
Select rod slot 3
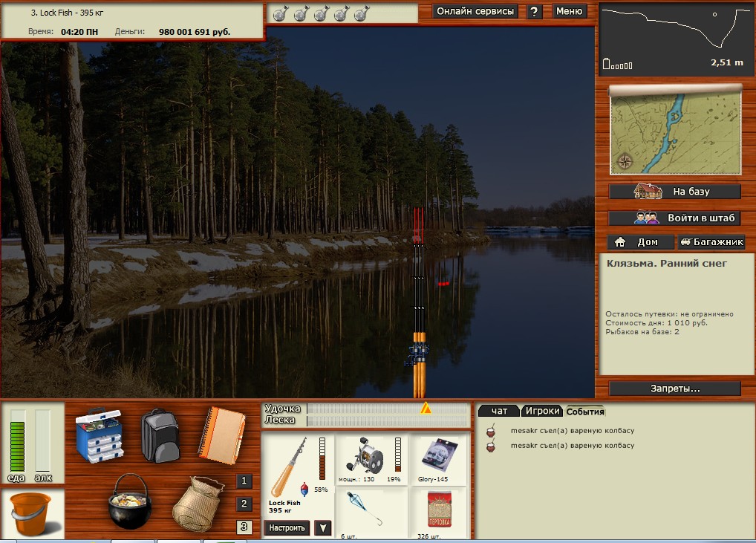(x=244, y=527)
